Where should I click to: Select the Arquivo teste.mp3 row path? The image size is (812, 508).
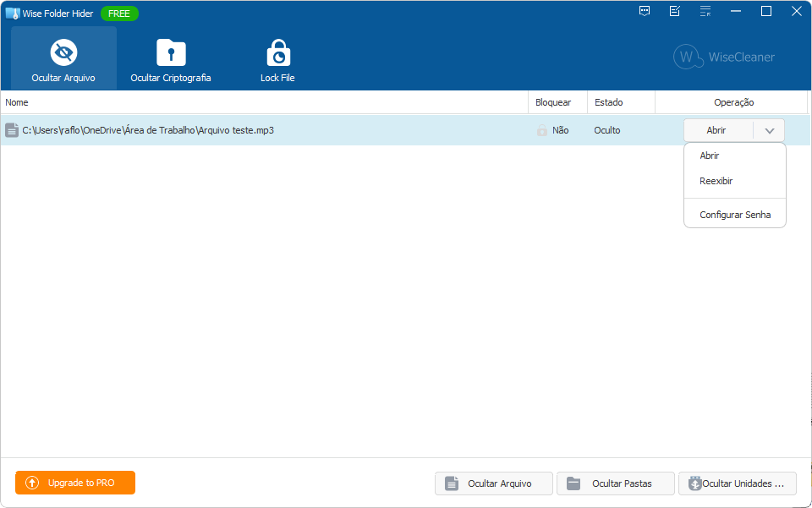point(148,130)
